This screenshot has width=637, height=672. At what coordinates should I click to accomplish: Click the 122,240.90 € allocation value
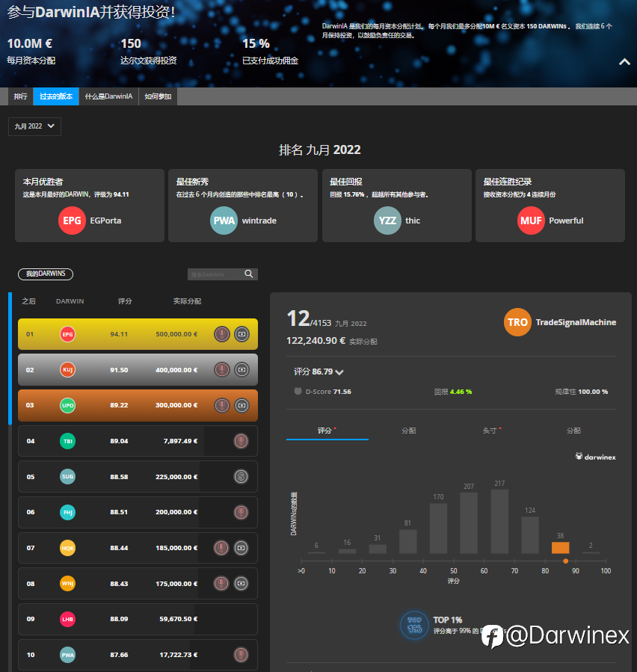click(316, 341)
